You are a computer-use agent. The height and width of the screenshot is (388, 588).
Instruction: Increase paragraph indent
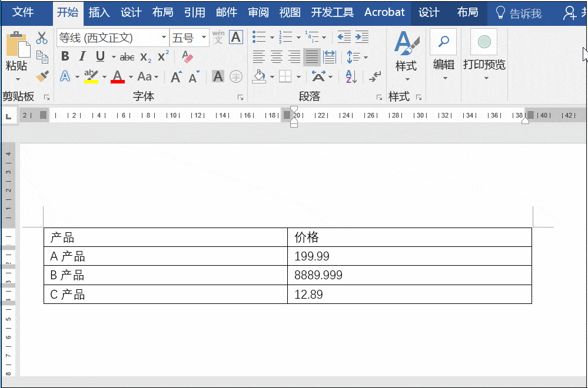(362, 36)
